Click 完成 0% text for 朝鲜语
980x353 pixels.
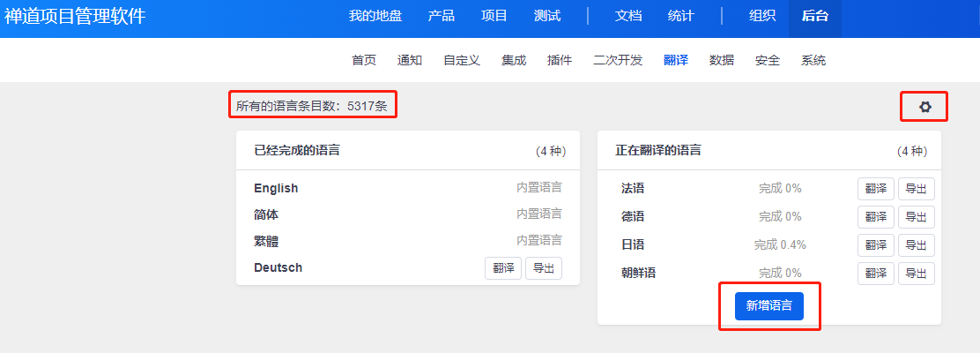click(x=780, y=273)
